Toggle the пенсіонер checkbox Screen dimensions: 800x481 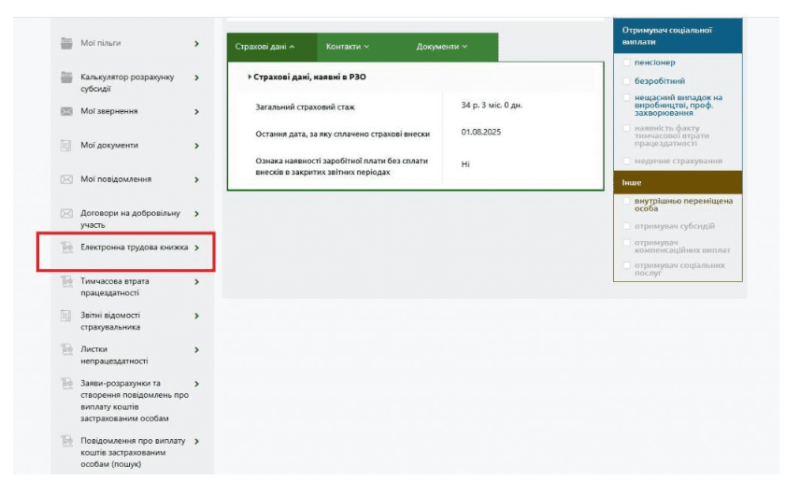(x=627, y=63)
